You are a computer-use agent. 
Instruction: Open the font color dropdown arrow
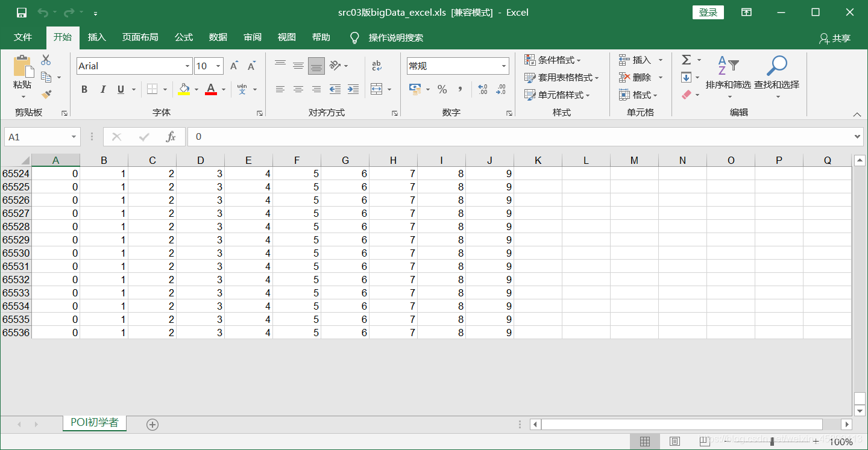pos(224,90)
